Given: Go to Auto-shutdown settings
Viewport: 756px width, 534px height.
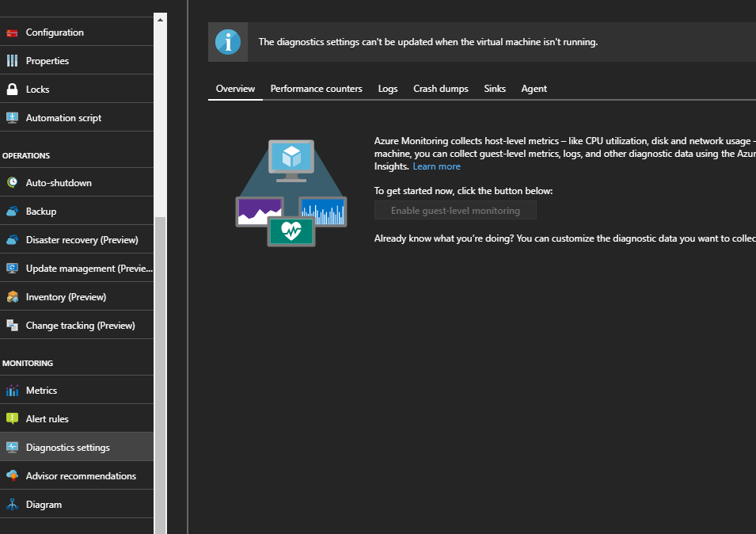Looking at the screenshot, I should (x=77, y=182).
